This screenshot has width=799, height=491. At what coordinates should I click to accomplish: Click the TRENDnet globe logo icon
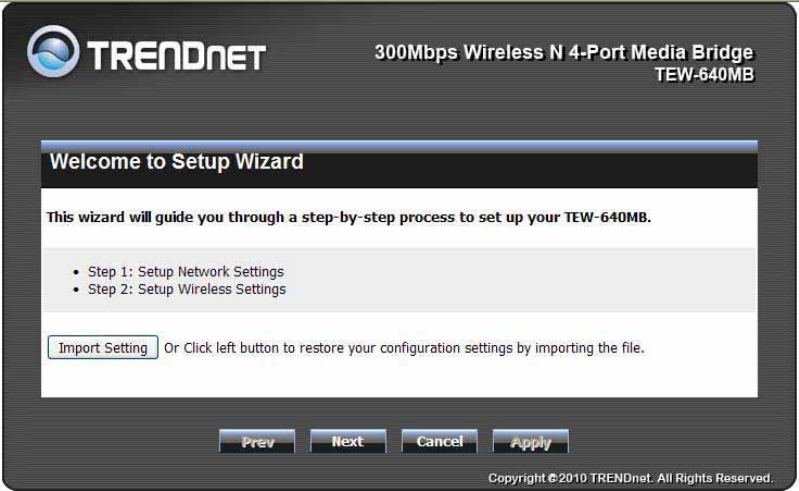(53, 51)
